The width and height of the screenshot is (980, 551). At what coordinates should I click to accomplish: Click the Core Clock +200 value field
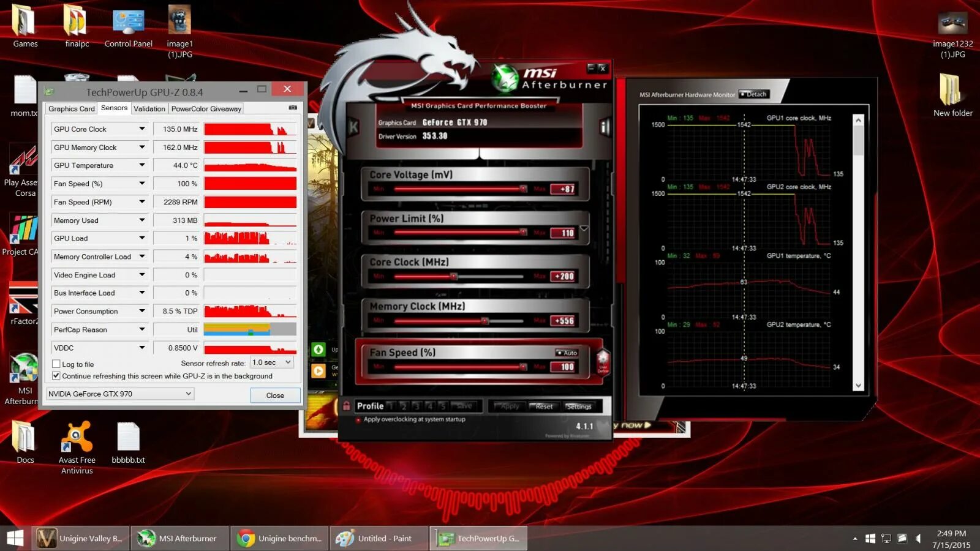(563, 276)
